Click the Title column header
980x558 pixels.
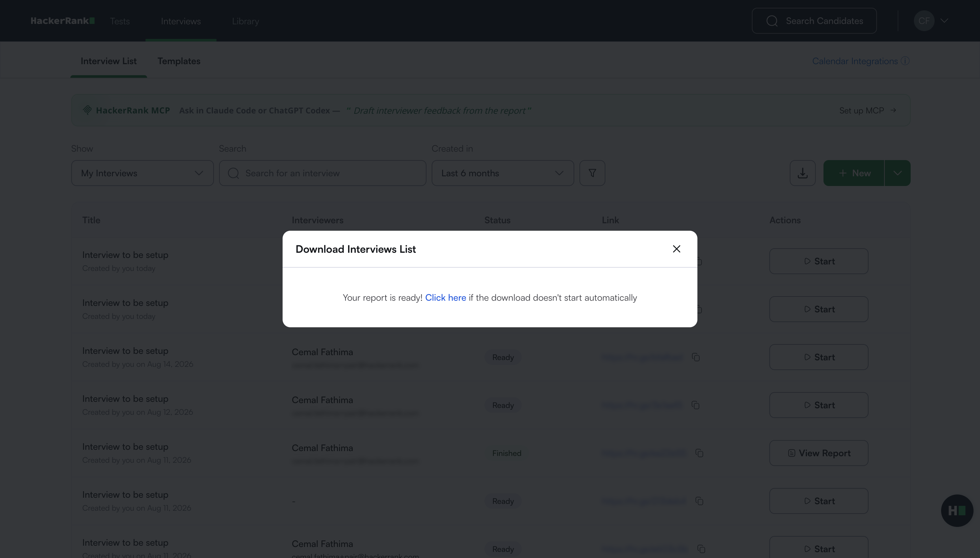(91, 220)
